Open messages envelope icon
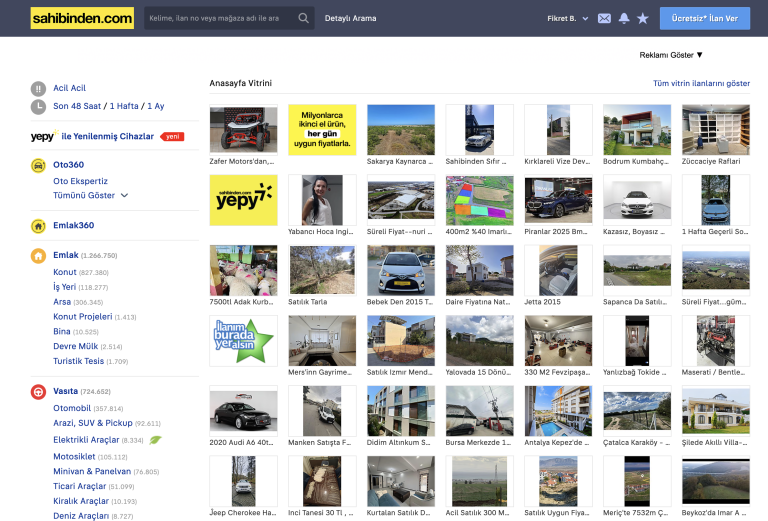The image size is (768, 521). point(604,18)
